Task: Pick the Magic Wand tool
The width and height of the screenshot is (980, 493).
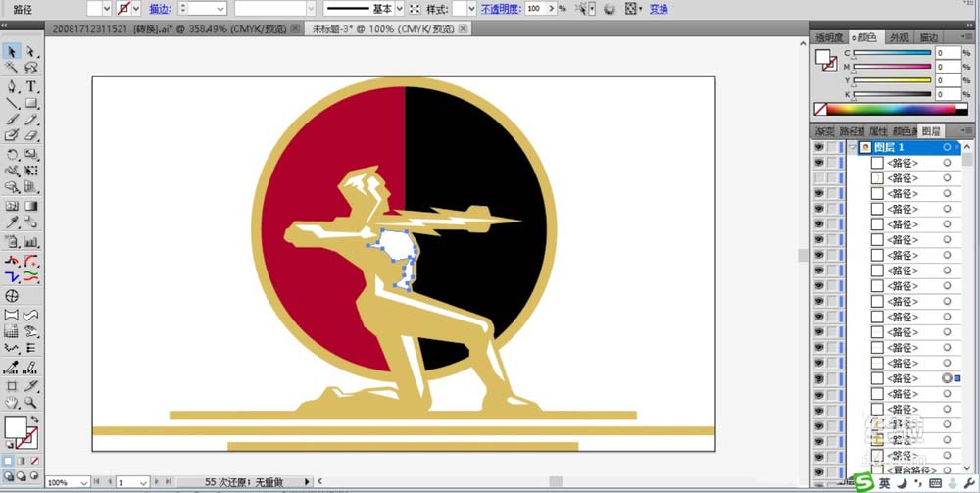Action: pos(11,68)
